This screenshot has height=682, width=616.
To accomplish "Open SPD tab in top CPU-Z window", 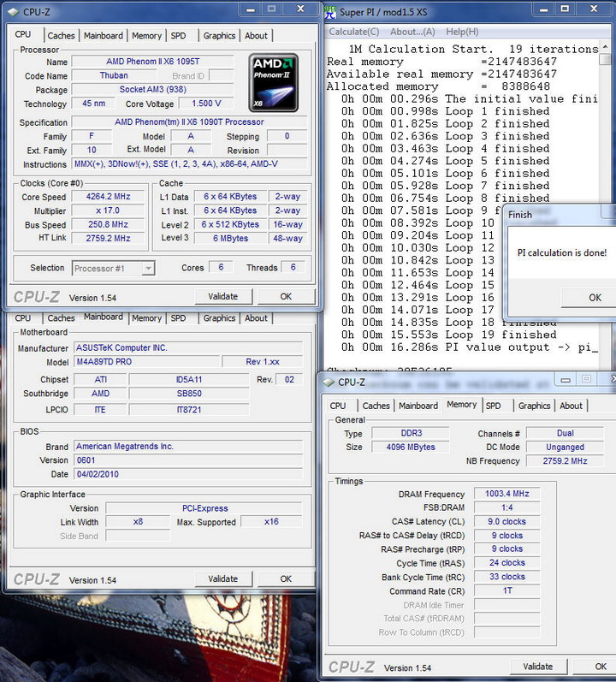I will click(x=178, y=36).
